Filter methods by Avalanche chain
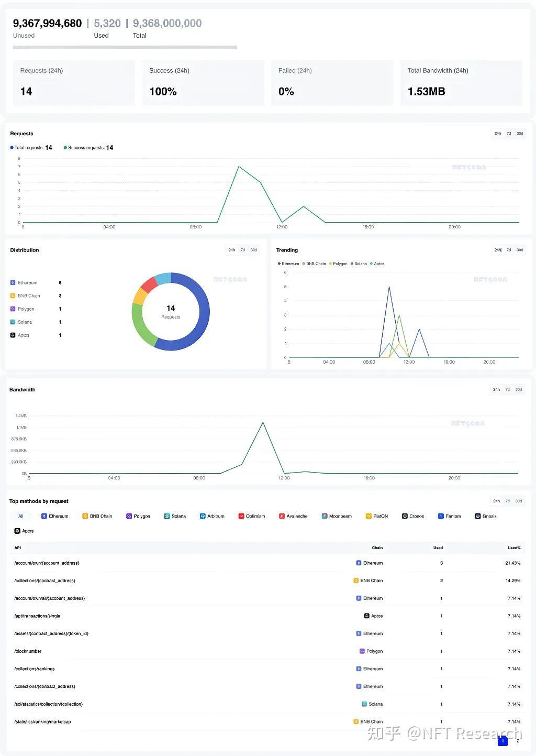This screenshot has height=756, width=536. tap(293, 516)
